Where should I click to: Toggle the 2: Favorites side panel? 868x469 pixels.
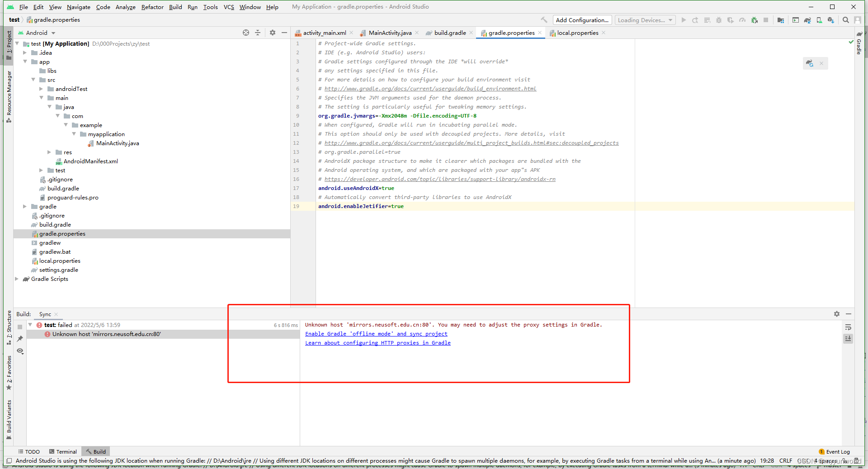(9, 373)
